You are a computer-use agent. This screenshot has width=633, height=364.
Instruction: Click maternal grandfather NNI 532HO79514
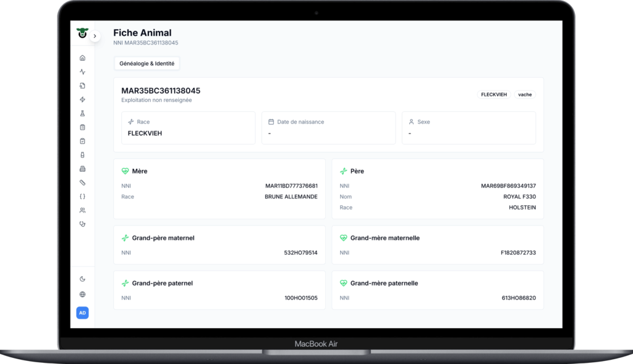(301, 253)
